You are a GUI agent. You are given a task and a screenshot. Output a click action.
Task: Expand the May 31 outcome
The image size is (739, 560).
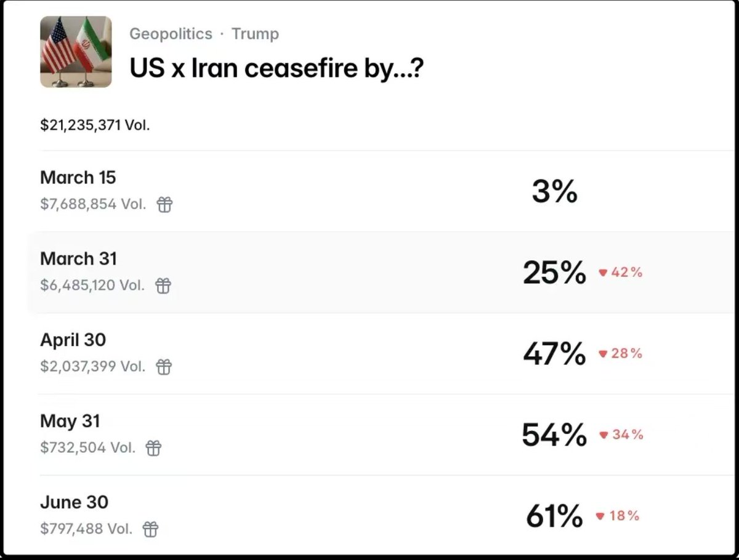click(x=382, y=435)
